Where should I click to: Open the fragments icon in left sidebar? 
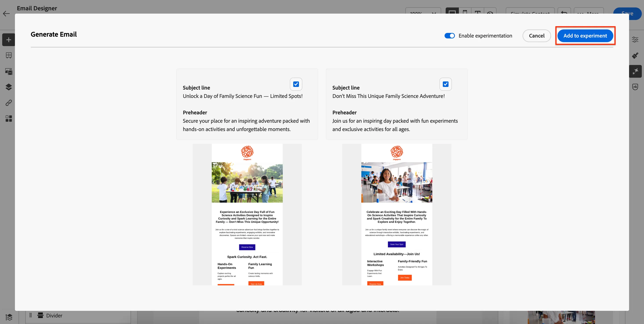point(9,56)
